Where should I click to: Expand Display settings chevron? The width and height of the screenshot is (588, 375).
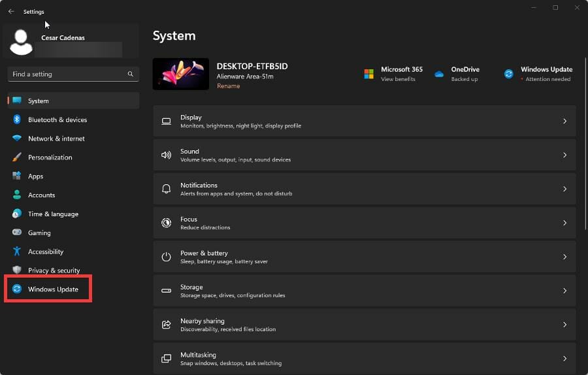(x=564, y=121)
